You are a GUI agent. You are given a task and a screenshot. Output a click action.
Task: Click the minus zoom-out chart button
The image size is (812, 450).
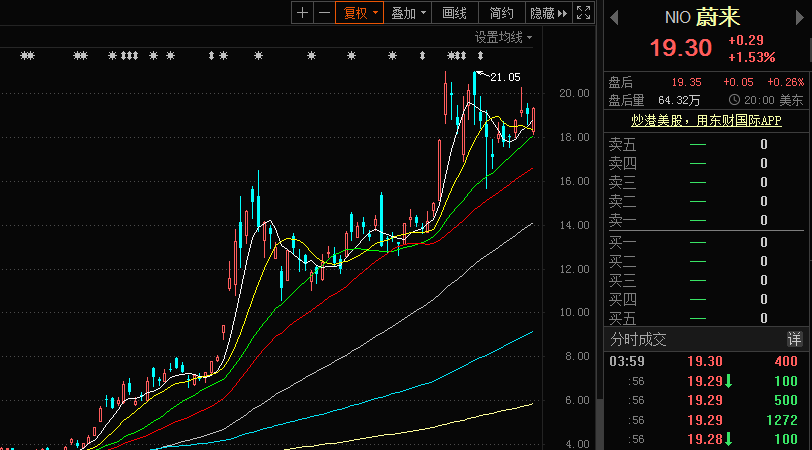coord(324,13)
